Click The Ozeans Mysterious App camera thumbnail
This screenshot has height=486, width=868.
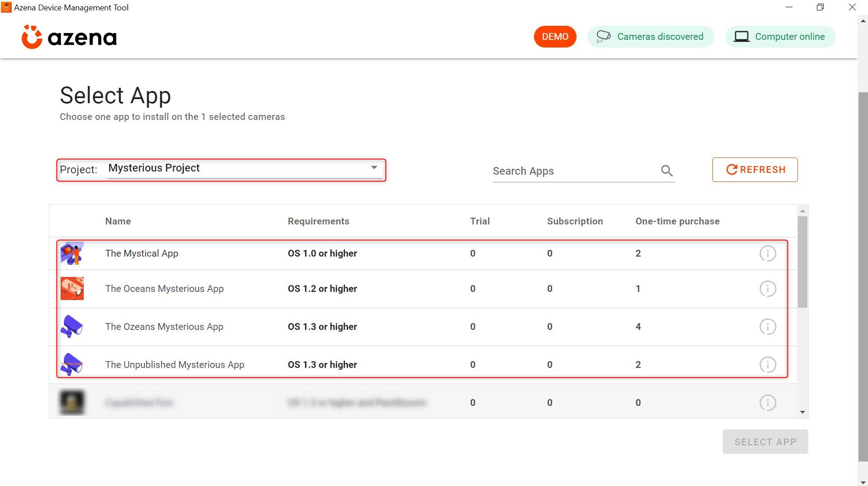72,327
